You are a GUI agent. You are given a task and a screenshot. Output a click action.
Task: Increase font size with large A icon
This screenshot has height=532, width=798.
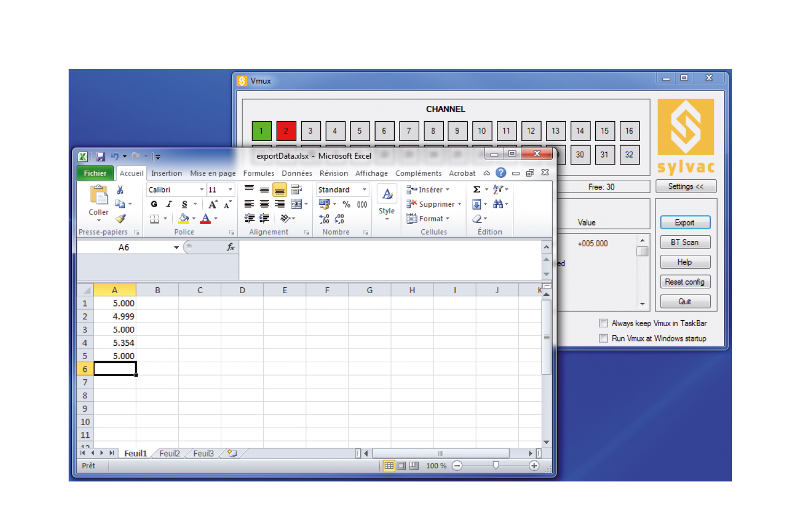point(213,204)
